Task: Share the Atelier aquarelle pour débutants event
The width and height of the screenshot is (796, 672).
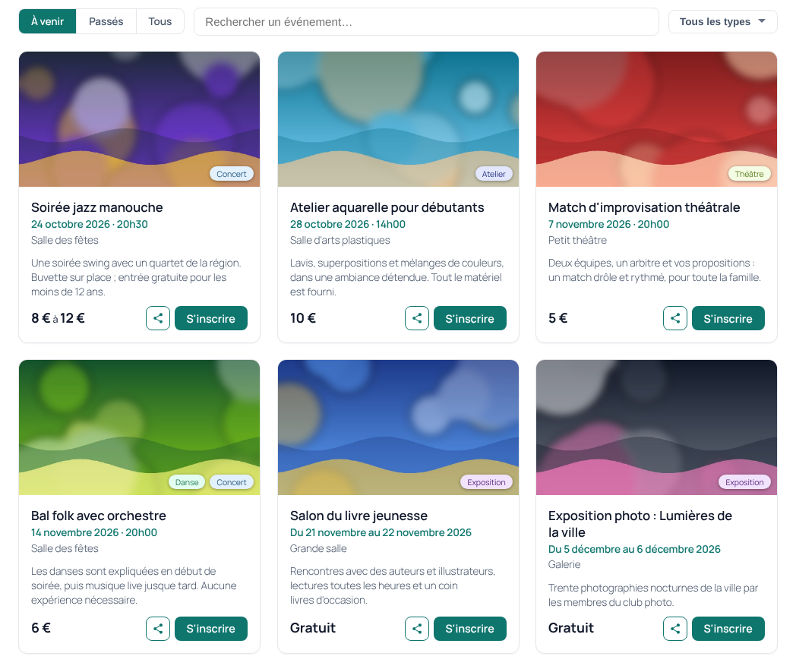Action: [x=417, y=318]
